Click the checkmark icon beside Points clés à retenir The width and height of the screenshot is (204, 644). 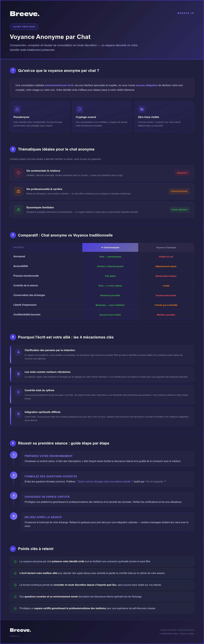tap(13, 549)
